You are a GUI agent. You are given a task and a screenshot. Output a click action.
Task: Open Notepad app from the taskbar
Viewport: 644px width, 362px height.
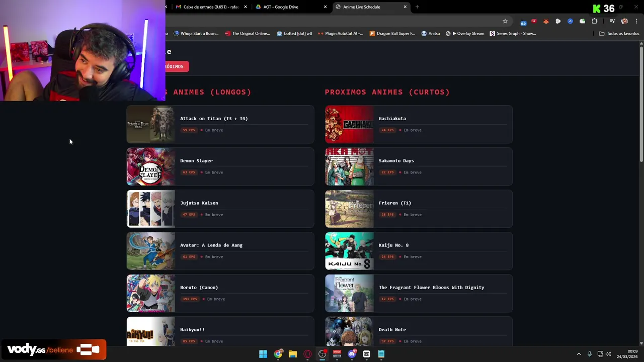(381, 354)
